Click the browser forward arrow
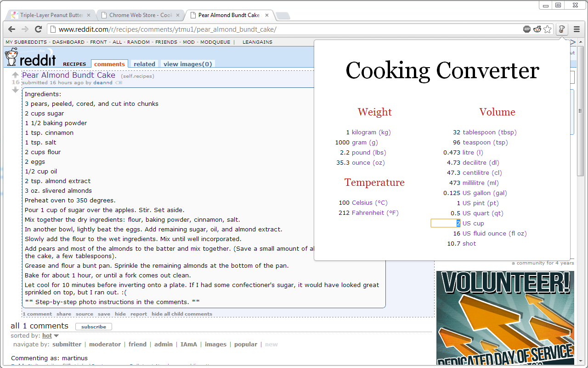The height and width of the screenshot is (368, 588). point(25,29)
